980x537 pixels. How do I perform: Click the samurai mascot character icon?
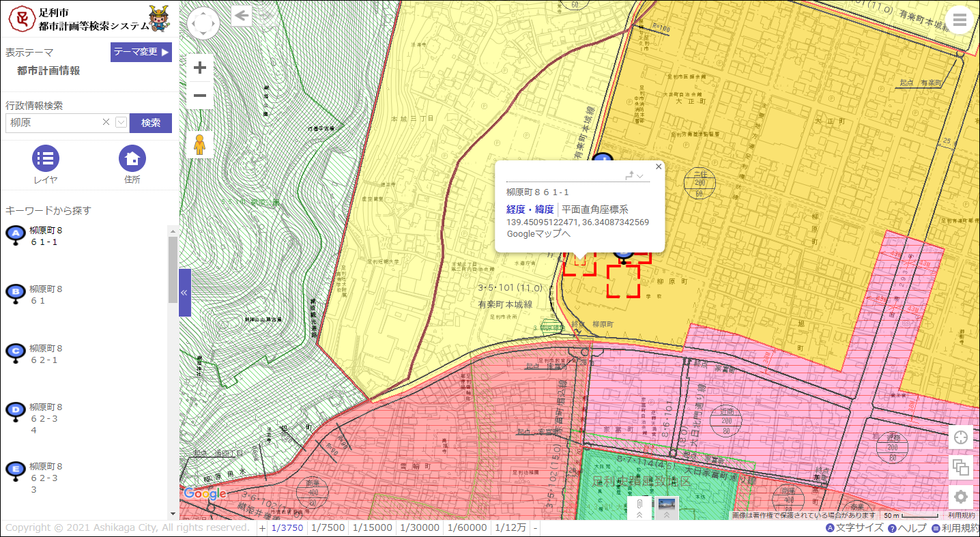(159, 18)
